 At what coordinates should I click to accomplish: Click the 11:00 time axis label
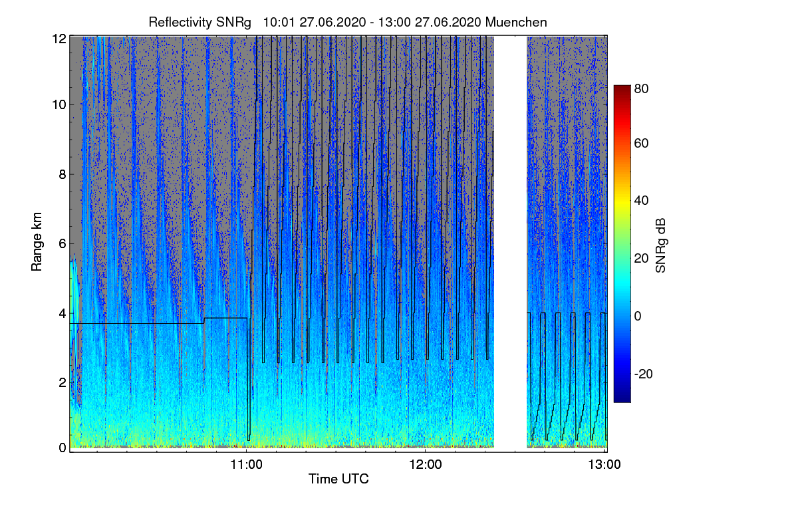247,465
